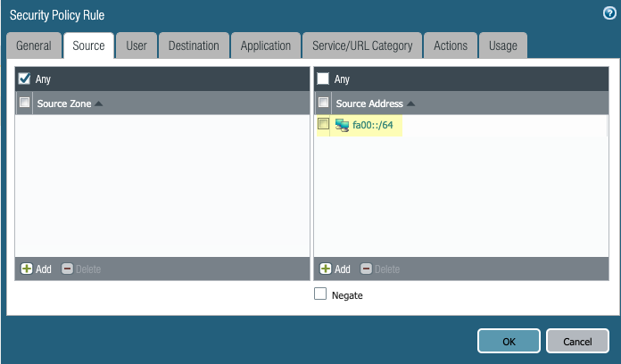Screen dimensions: 621x364
Task: Click the minus Delete icon under Source Zone
Action: (67, 269)
